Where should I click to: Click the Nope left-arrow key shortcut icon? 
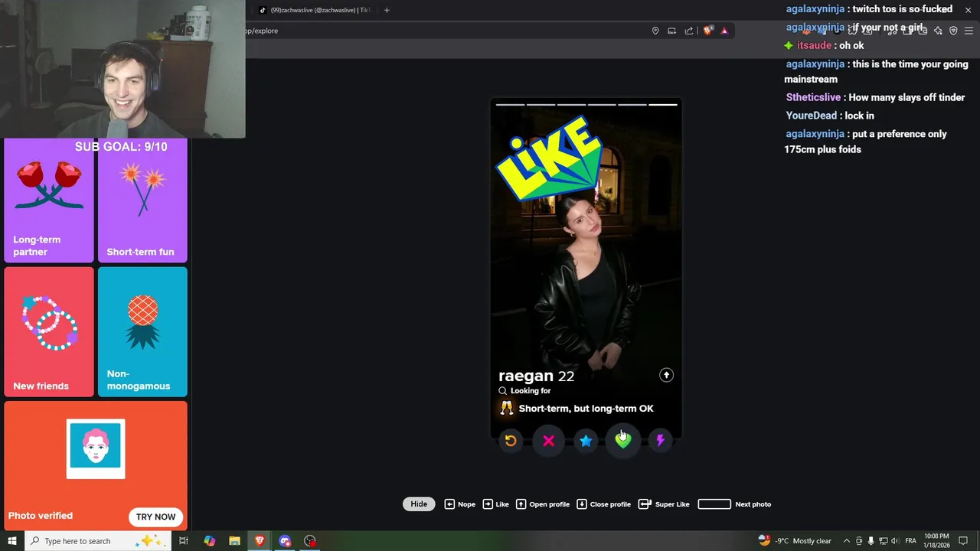pyautogui.click(x=449, y=504)
